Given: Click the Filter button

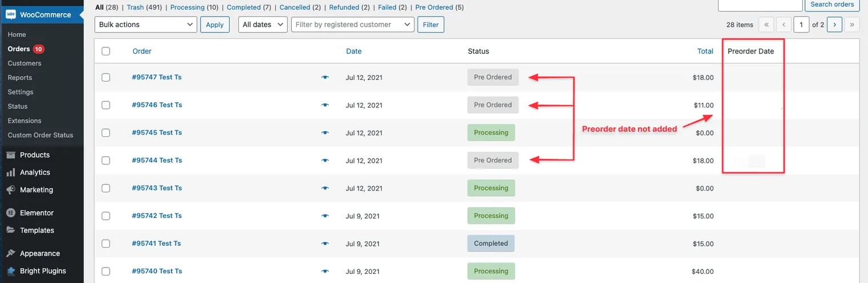Looking at the screenshot, I should (431, 25).
